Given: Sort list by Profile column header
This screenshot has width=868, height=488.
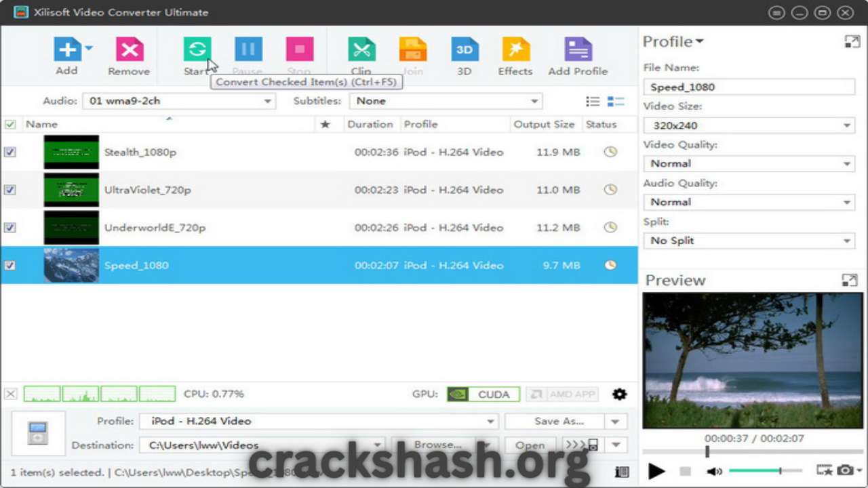Looking at the screenshot, I should (x=420, y=124).
